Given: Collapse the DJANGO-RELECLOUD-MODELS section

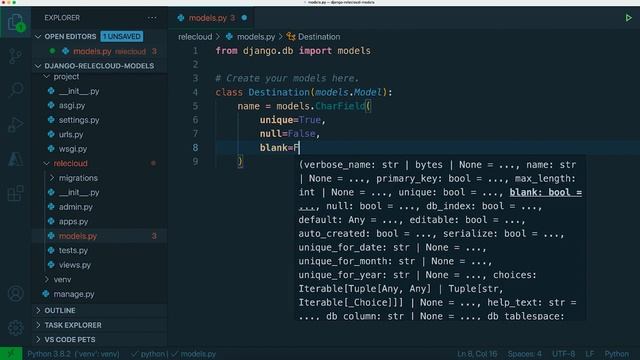Looking at the screenshot, I should point(38,66).
